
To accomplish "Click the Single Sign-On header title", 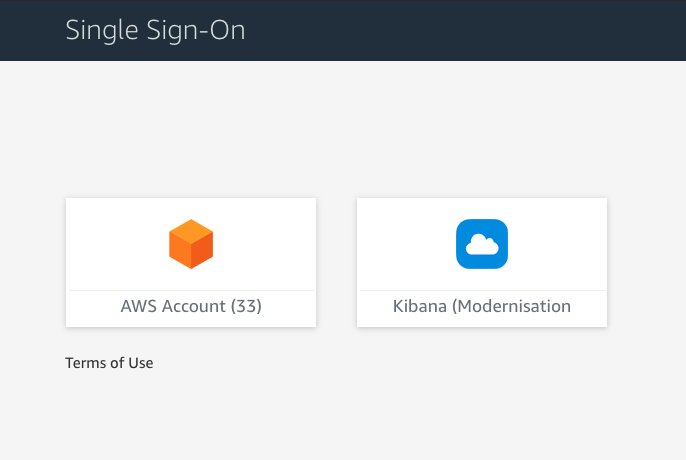I will click(155, 30).
